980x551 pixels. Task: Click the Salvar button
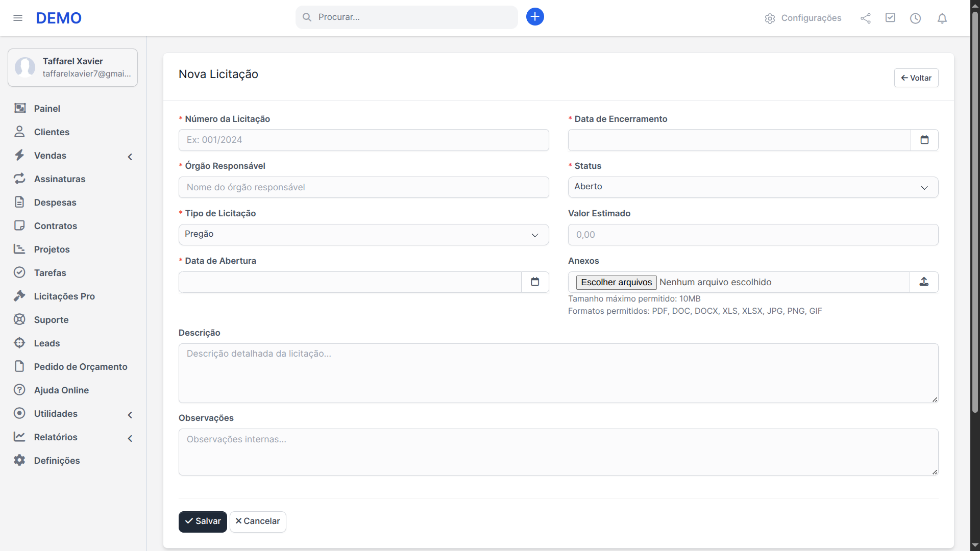pos(202,521)
